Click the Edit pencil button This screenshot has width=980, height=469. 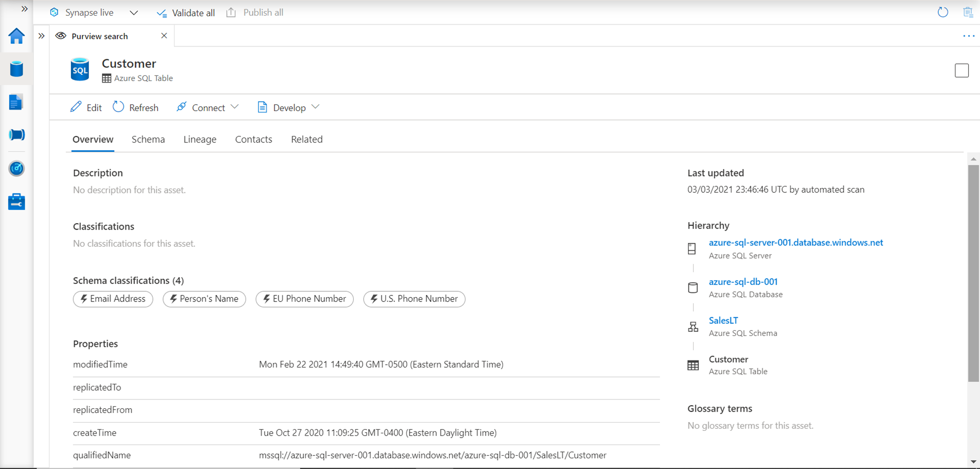(86, 107)
